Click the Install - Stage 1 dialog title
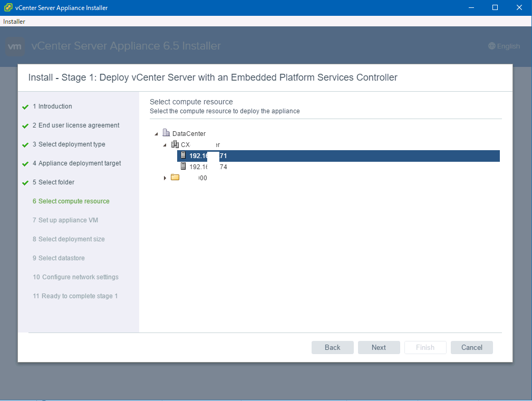Screen dimensions: 532x401 212,77
